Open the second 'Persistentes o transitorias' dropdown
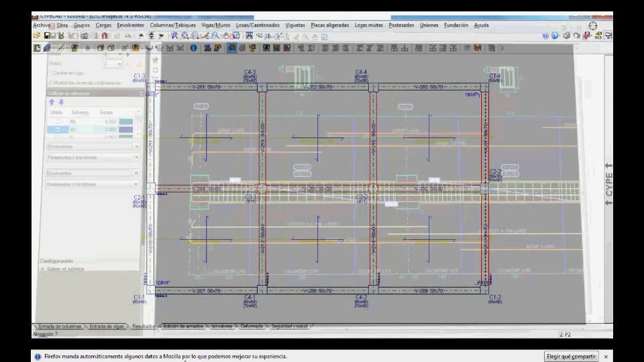This screenshot has width=644, height=362. 92,184
